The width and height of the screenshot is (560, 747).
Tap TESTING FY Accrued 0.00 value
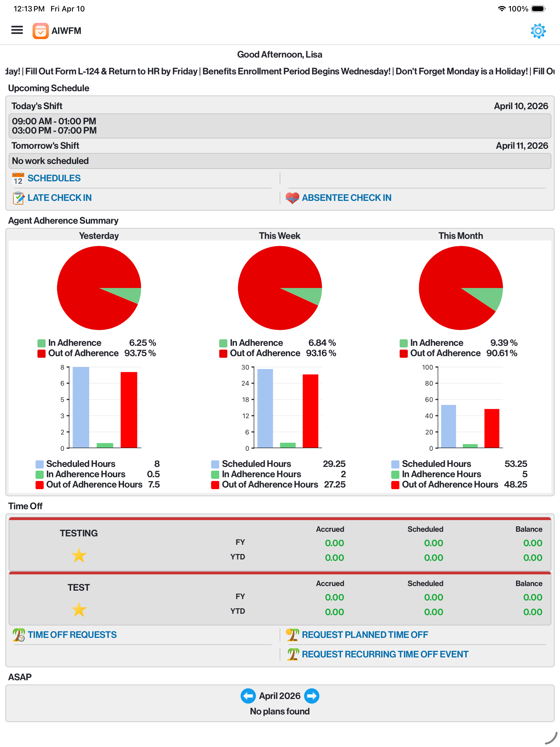coord(334,543)
